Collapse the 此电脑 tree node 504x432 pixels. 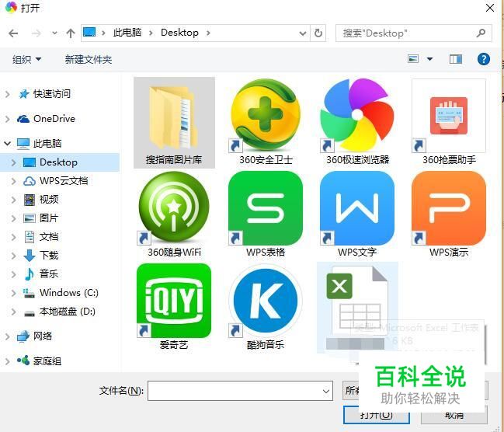[8, 143]
